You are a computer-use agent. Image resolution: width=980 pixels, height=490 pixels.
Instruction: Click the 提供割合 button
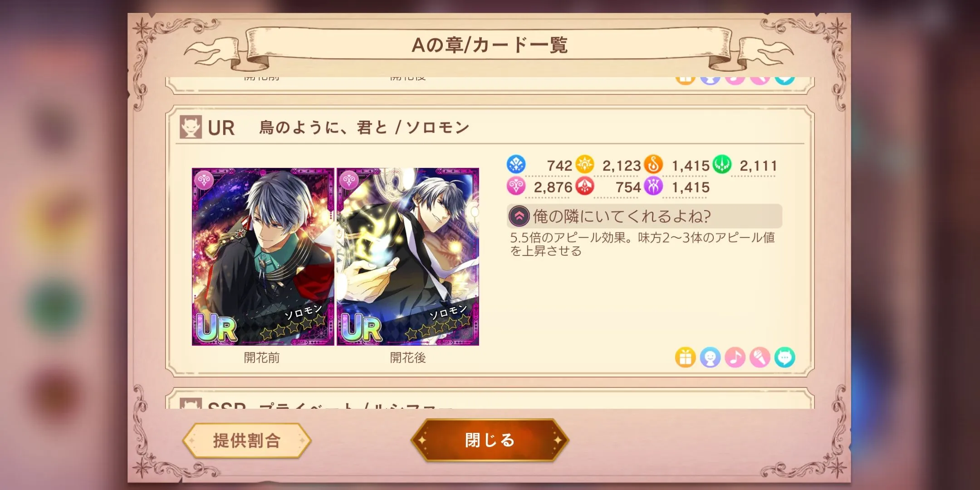pos(247,441)
